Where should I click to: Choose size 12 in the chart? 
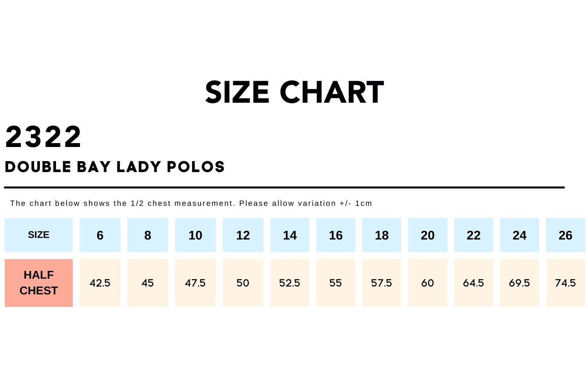pos(243,235)
